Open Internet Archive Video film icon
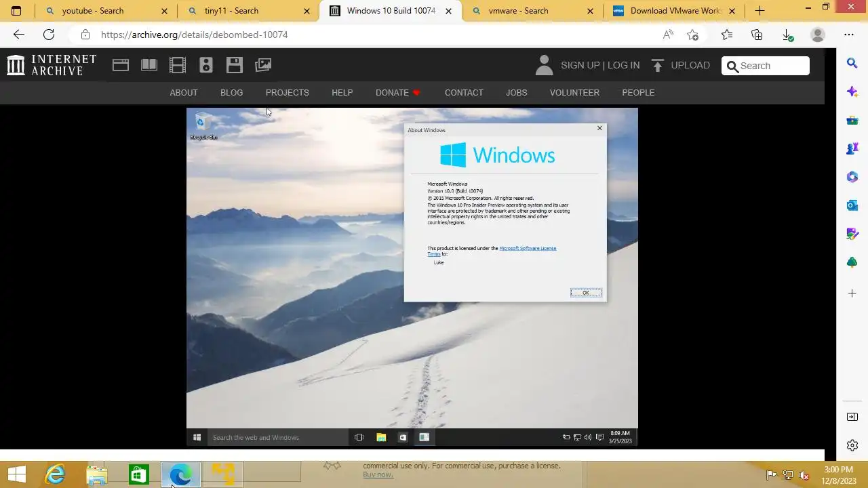 click(x=178, y=65)
